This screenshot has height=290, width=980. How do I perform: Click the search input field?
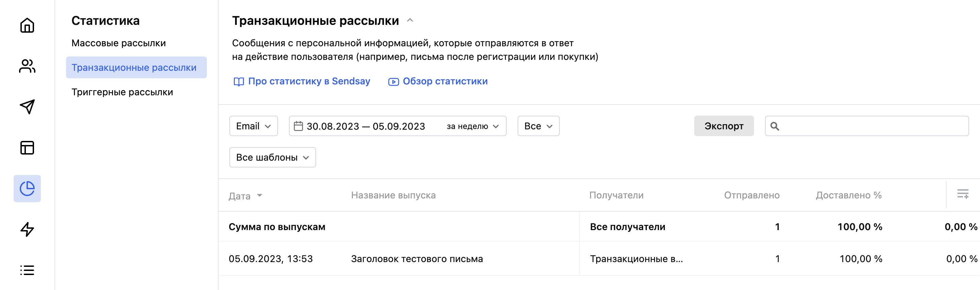(x=871, y=126)
